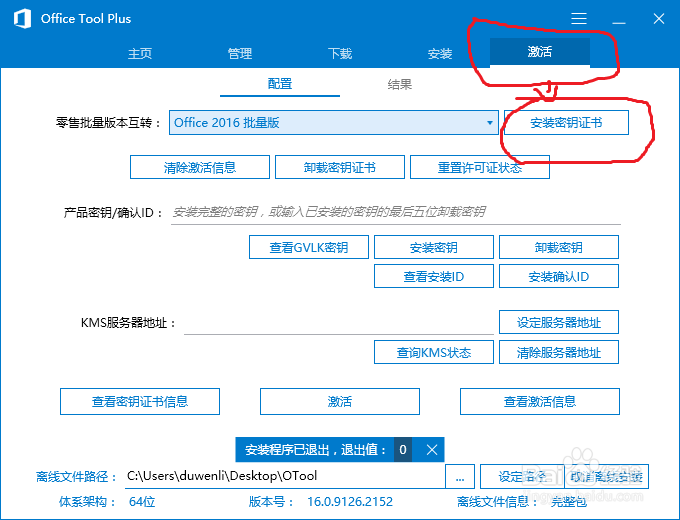Image resolution: width=680 pixels, height=520 pixels.
Task: Click the 取消离线安装 button
Action: point(606,477)
